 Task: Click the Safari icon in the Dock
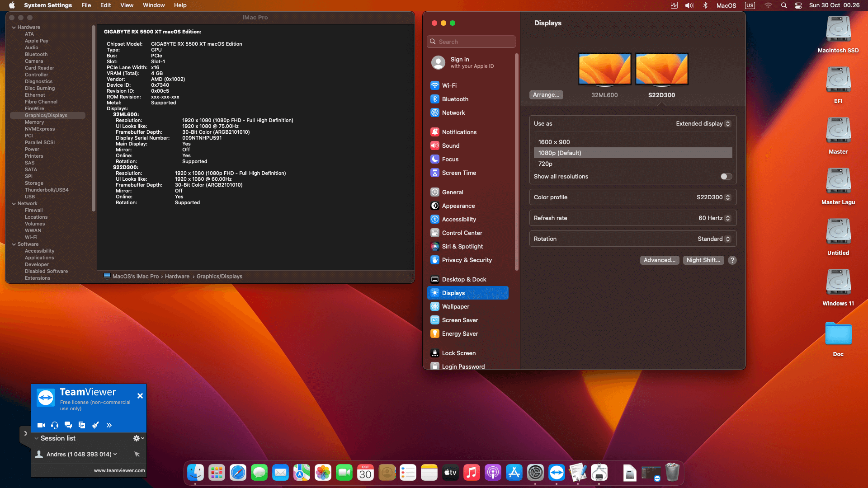[x=238, y=473]
